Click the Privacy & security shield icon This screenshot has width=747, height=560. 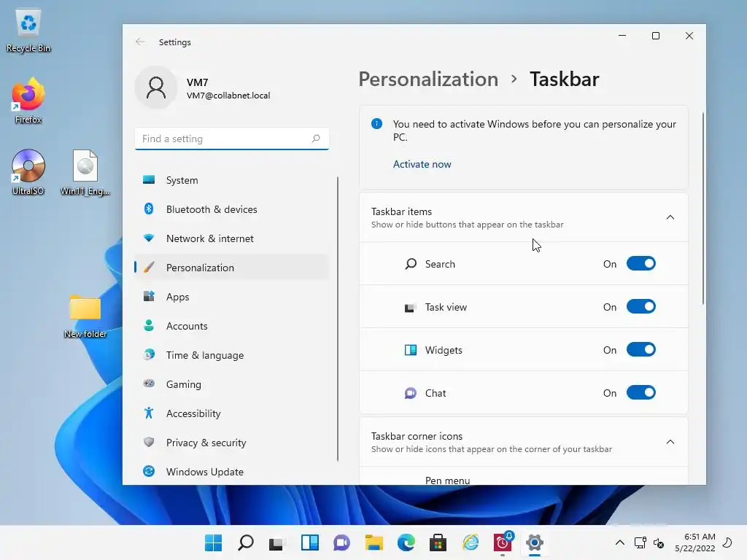click(x=149, y=442)
